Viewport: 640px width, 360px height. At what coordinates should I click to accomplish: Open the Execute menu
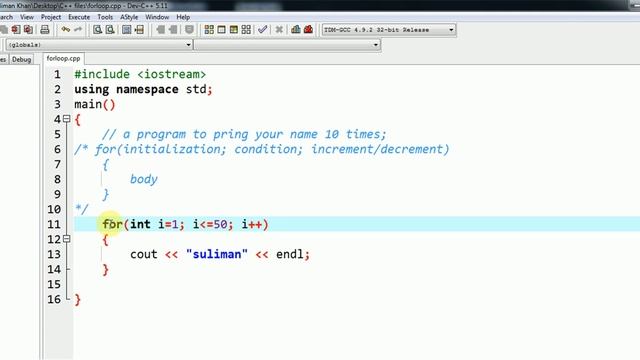[x=79, y=17]
